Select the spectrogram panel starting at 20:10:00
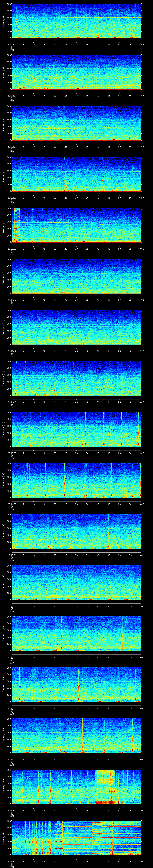The width and height of the screenshot is (153, 868). point(76,276)
